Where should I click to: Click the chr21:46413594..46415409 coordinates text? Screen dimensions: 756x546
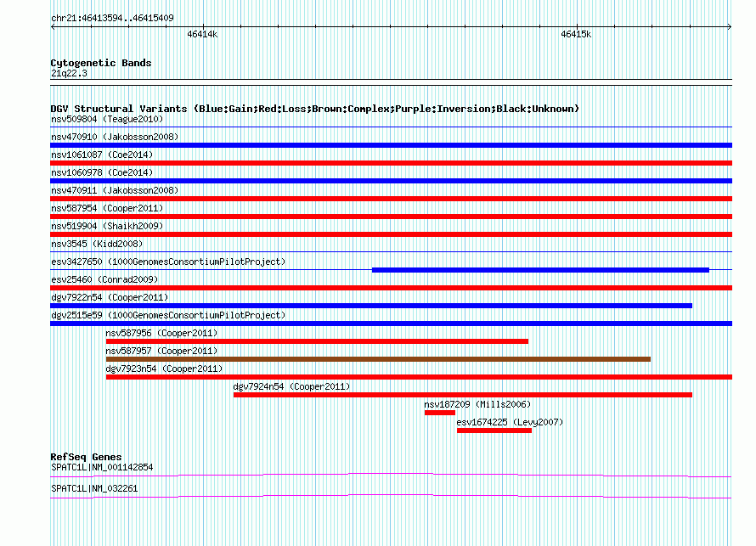click(x=112, y=18)
